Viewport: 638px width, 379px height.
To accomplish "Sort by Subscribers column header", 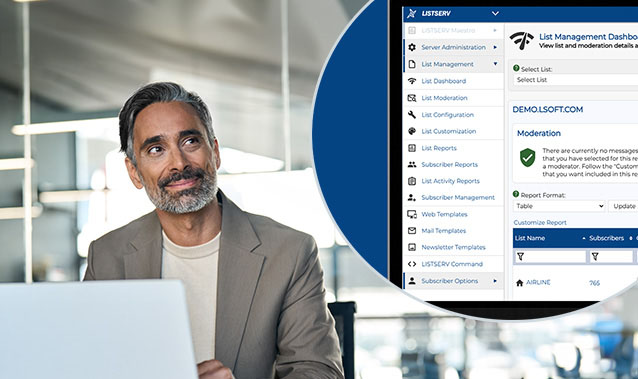I will coord(607,238).
